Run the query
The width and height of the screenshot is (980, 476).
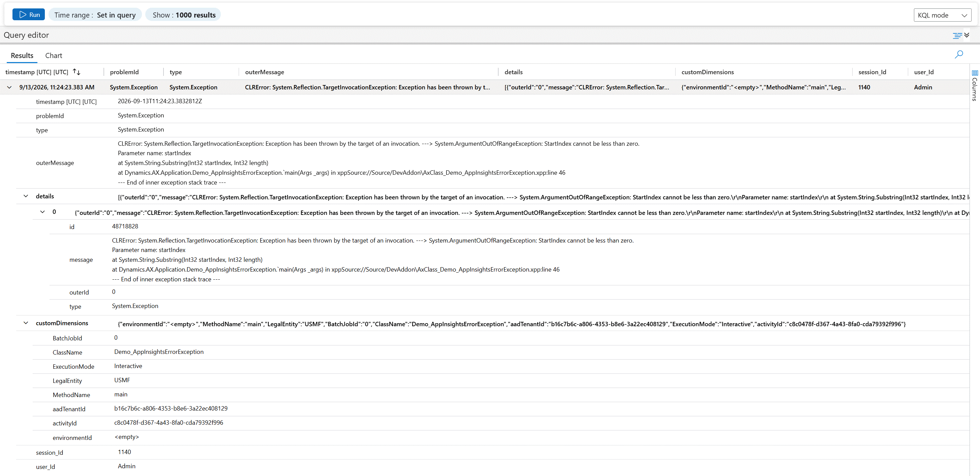pyautogui.click(x=29, y=15)
